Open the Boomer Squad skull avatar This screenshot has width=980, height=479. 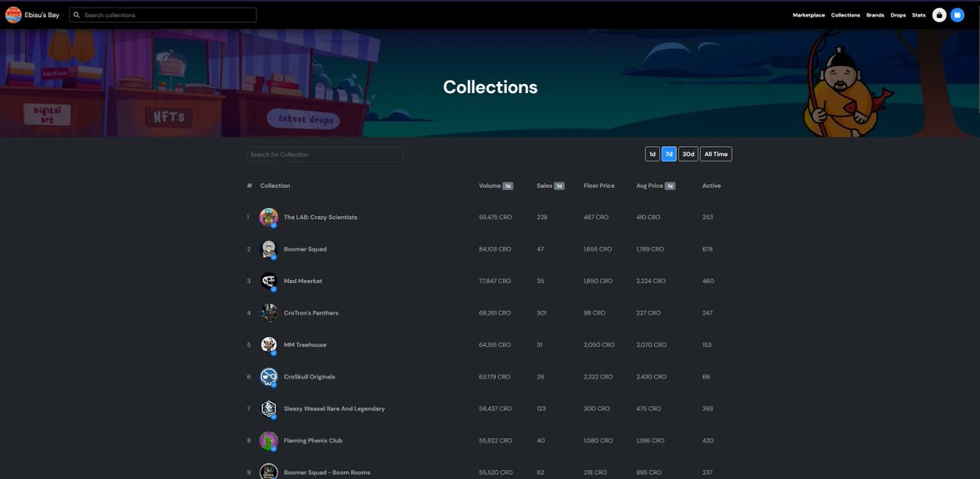pyautogui.click(x=269, y=249)
